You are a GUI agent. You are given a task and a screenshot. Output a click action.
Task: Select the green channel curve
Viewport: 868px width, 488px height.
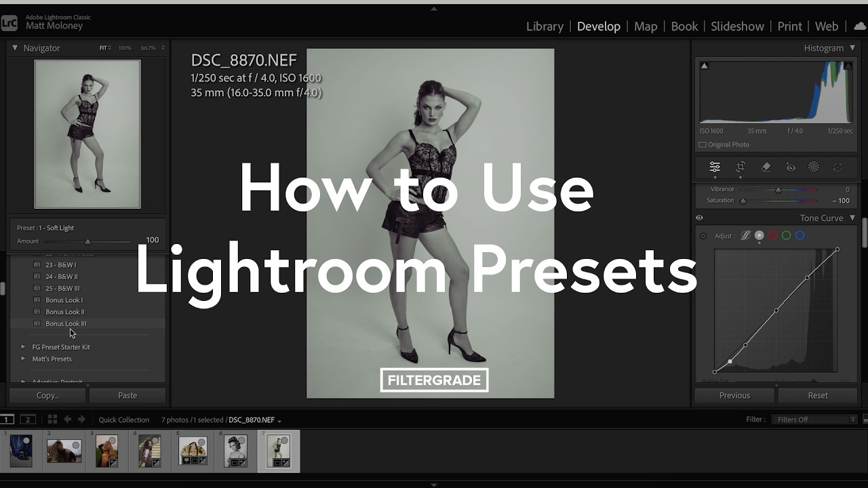coord(787,236)
